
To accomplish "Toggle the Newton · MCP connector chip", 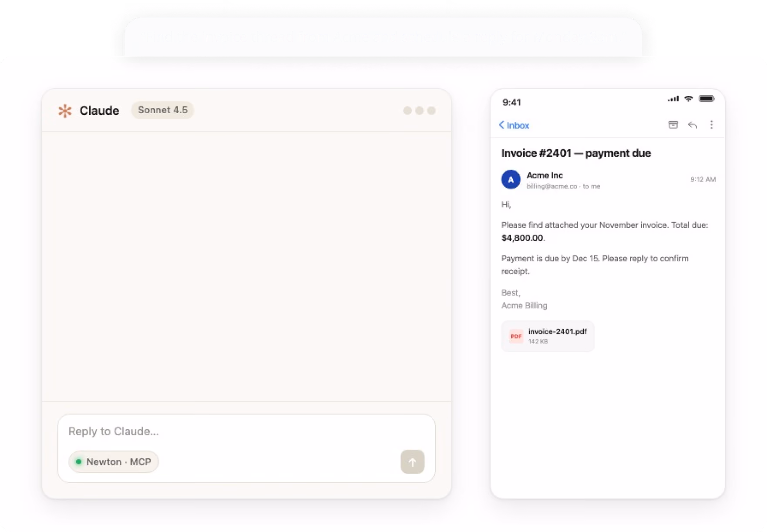I will click(x=114, y=462).
